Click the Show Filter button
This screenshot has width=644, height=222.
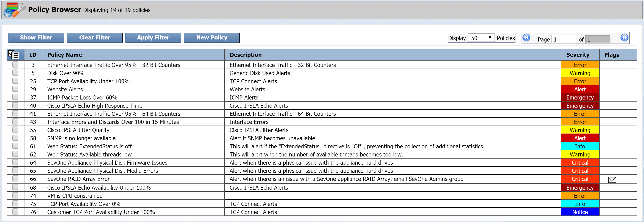click(x=36, y=38)
